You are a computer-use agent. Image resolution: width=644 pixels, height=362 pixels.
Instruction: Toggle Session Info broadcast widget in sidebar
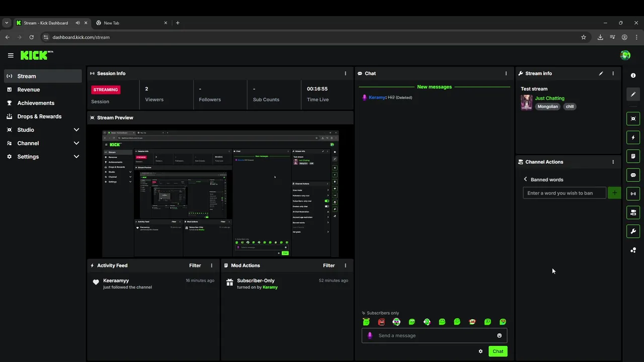coord(633,194)
